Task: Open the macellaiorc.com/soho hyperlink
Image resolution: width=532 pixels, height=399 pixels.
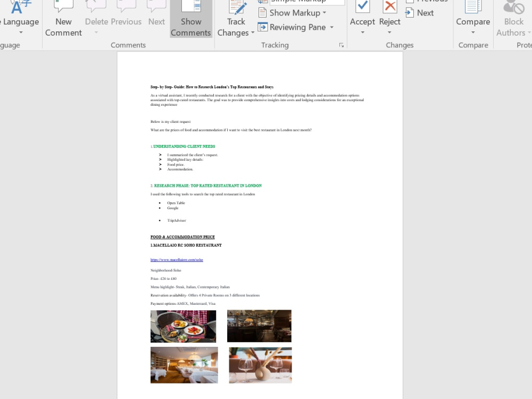Action: [177, 260]
